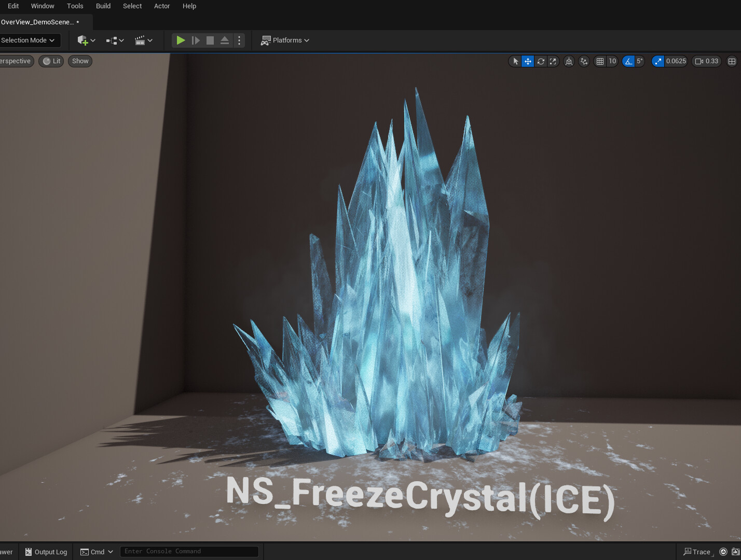The image size is (741, 560).
Task: Open rotation snap value 5°
Action: coord(640,61)
